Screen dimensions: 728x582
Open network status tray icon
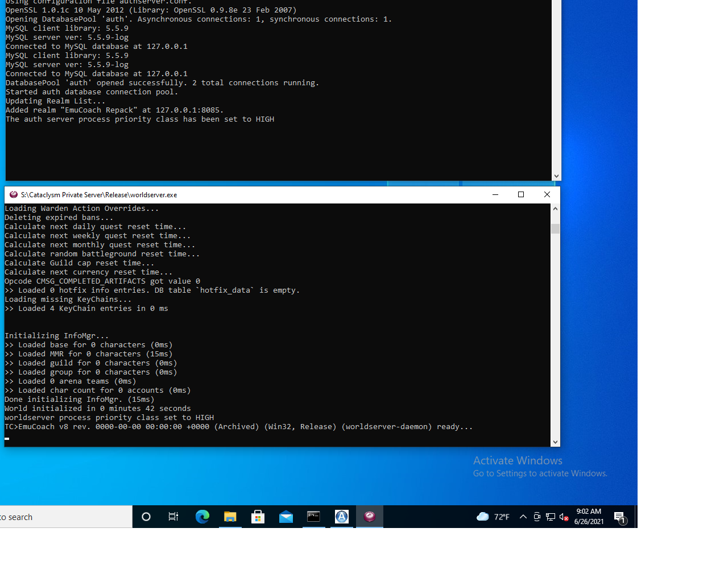click(x=551, y=517)
